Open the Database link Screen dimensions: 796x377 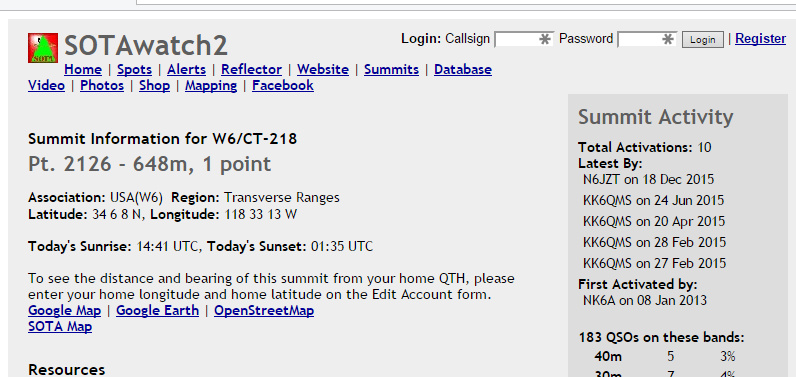click(x=463, y=70)
